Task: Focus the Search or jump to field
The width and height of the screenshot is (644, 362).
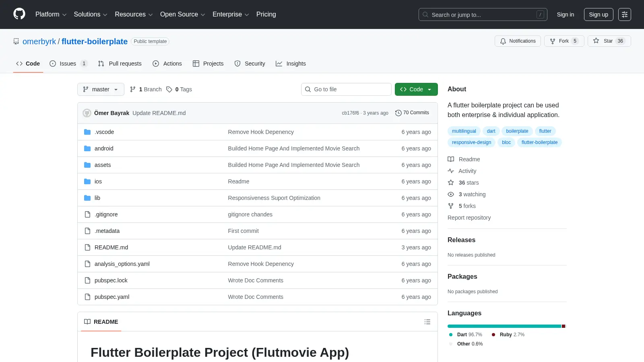Action: click(x=483, y=14)
